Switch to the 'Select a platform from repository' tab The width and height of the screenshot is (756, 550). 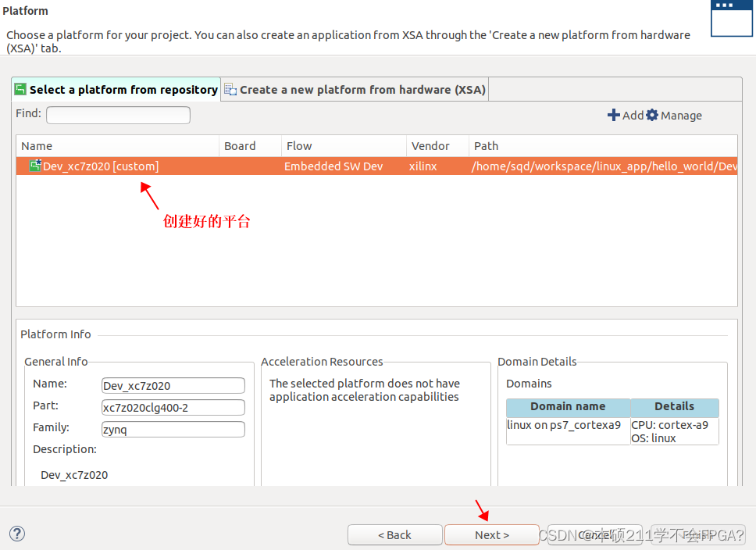115,88
